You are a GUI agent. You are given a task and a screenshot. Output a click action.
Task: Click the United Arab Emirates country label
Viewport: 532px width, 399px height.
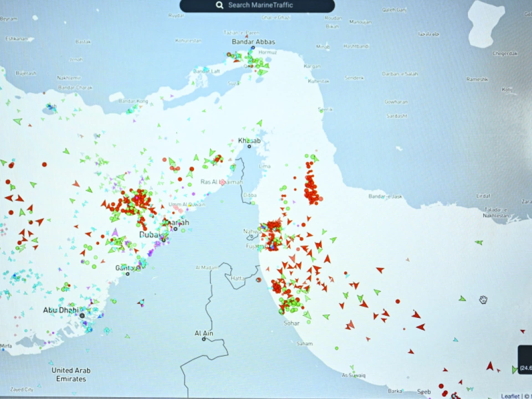pos(71,375)
